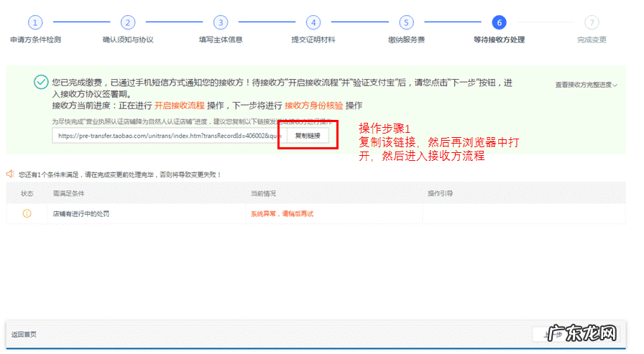The height and width of the screenshot is (354, 644).
Task: Click 状态 column header
Action: click(27, 194)
